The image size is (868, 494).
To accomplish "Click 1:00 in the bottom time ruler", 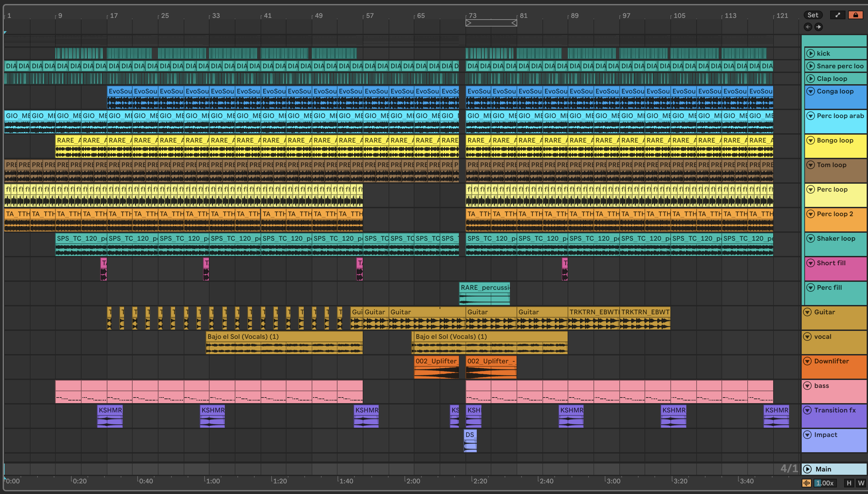I will click(213, 481).
